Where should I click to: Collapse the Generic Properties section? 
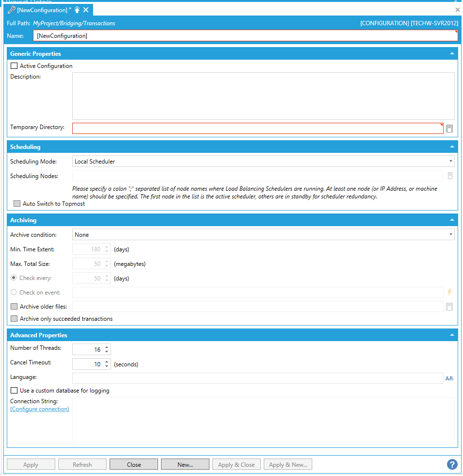pos(452,54)
